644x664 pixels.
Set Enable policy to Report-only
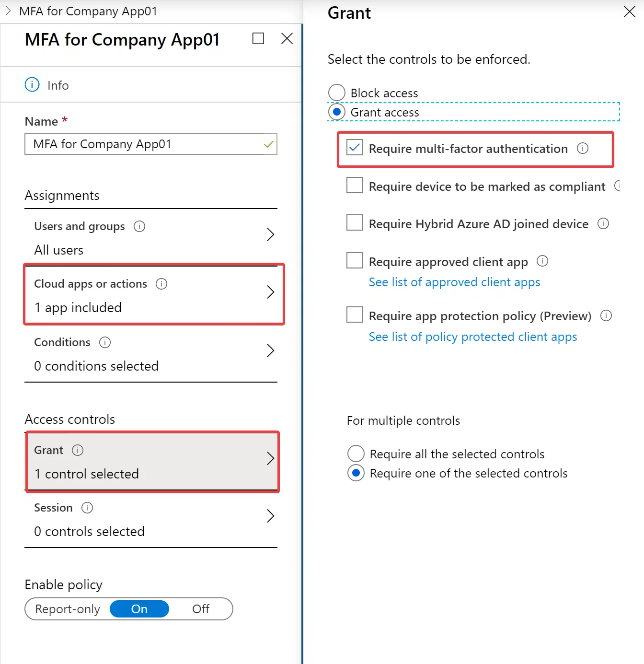(68, 609)
